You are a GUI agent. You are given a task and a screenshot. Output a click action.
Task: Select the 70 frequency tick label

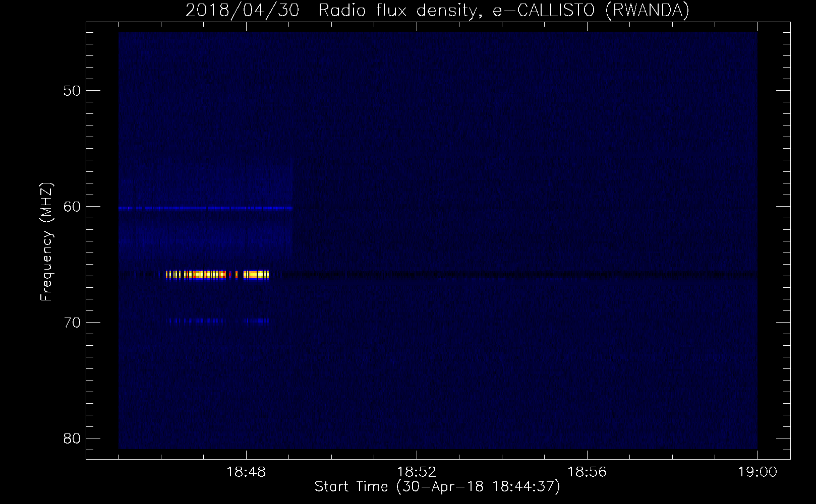pyautogui.click(x=72, y=323)
